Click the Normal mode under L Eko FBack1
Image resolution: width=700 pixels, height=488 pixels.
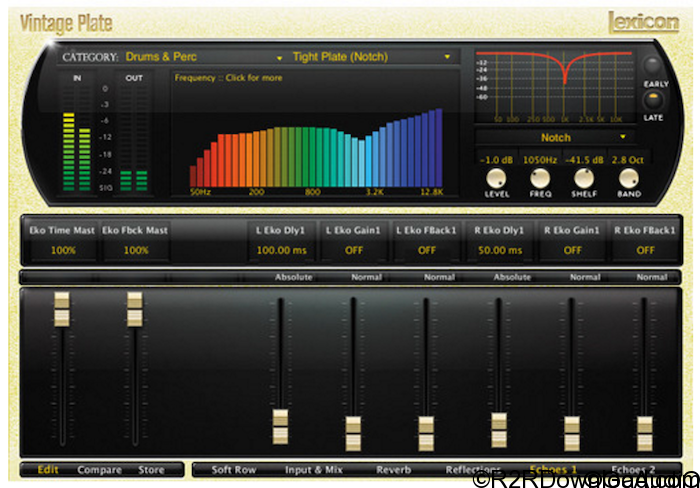click(439, 277)
